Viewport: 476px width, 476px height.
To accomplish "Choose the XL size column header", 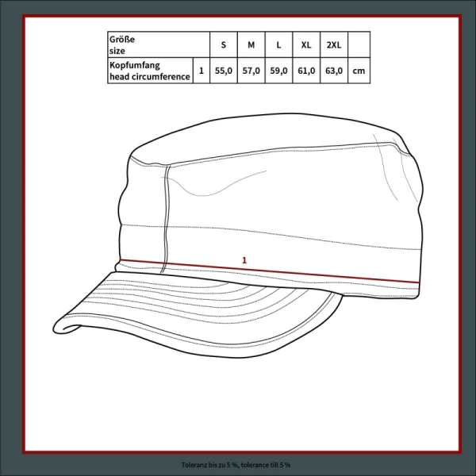I will click(306, 44).
